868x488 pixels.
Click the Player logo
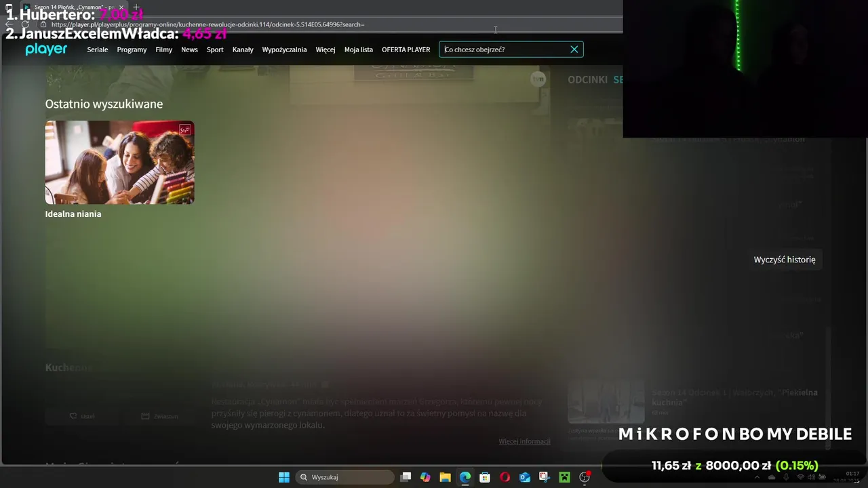pos(46,49)
